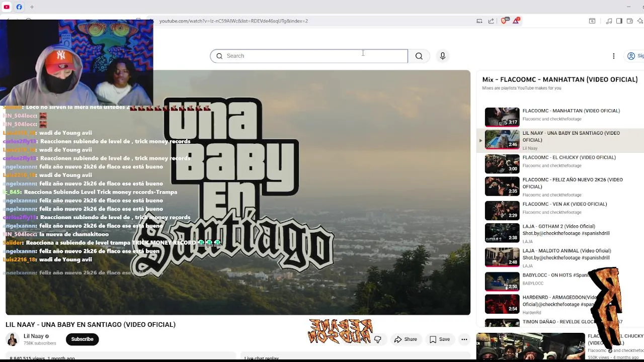The width and height of the screenshot is (644, 362).
Task: Open Brave Shields panel in address bar
Action: (x=505, y=21)
